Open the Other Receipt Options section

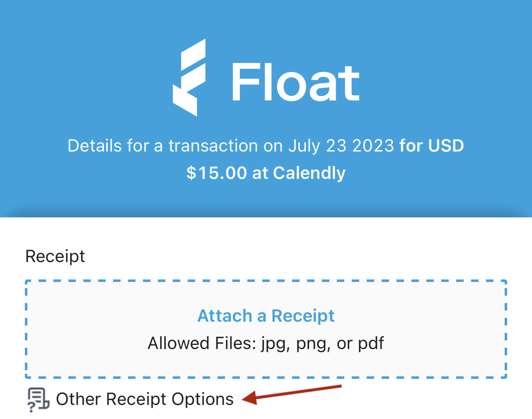[144, 399]
